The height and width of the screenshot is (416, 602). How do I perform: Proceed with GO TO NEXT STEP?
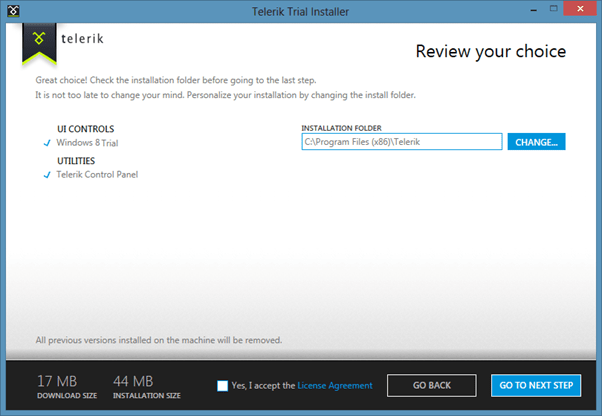(535, 386)
